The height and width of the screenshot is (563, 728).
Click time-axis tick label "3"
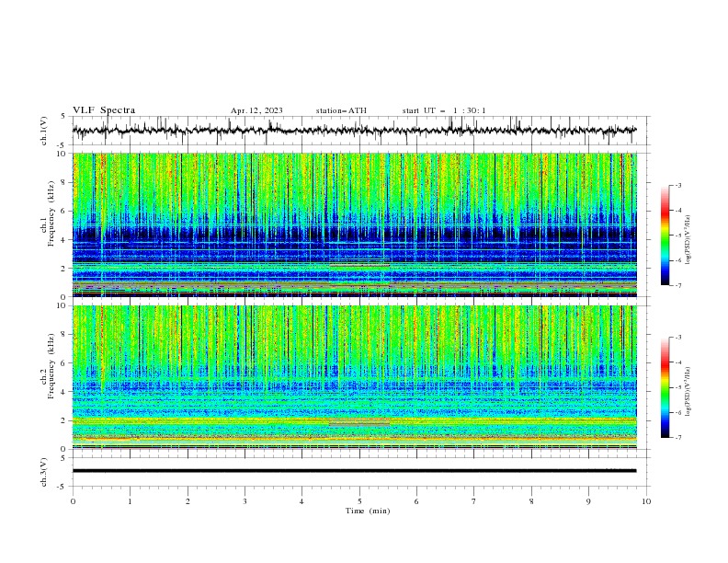[245, 501]
